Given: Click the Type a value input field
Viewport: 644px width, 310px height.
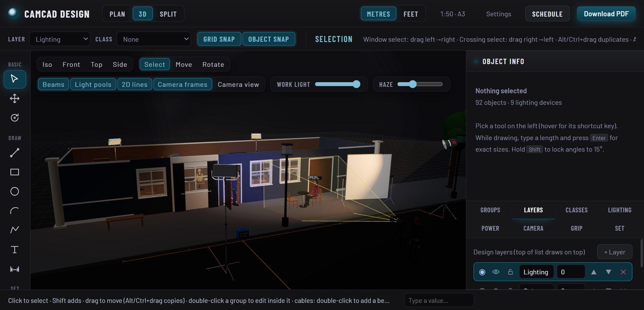Looking at the screenshot, I should click(x=439, y=300).
